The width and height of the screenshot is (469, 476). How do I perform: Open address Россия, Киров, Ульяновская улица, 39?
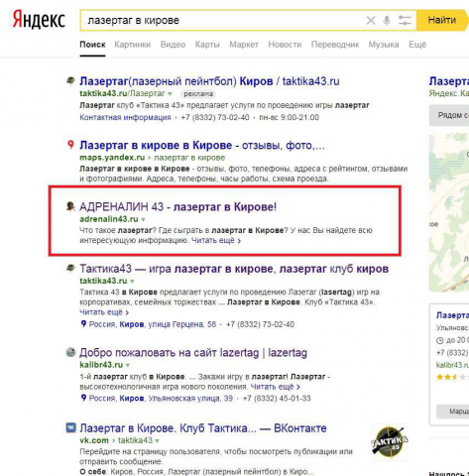pos(161,399)
